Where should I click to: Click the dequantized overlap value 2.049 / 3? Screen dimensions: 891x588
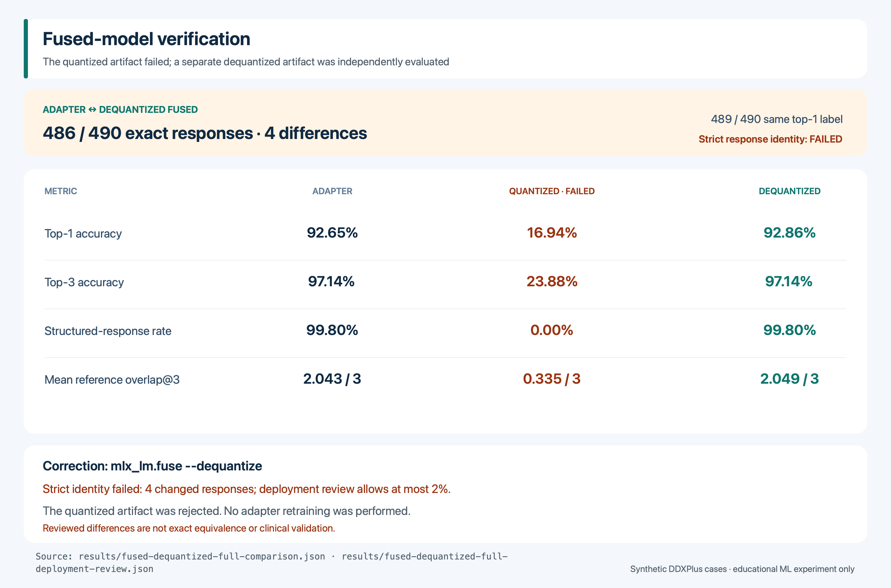pos(789,379)
